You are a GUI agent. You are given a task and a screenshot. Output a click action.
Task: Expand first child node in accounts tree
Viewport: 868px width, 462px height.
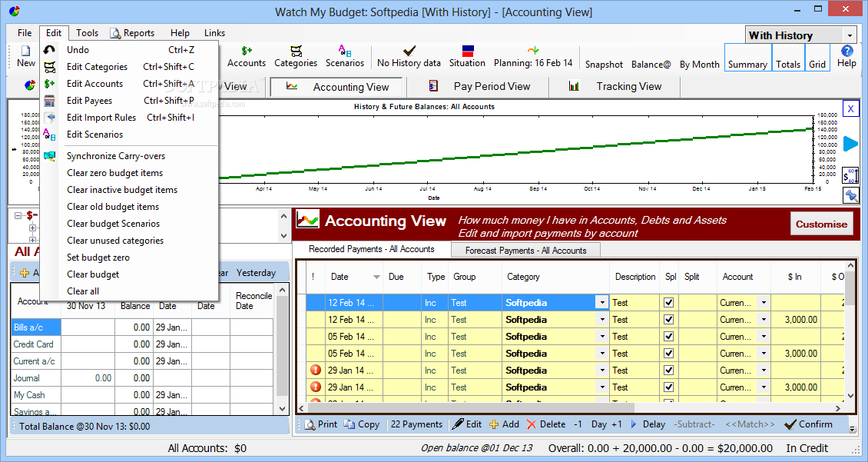click(32, 228)
